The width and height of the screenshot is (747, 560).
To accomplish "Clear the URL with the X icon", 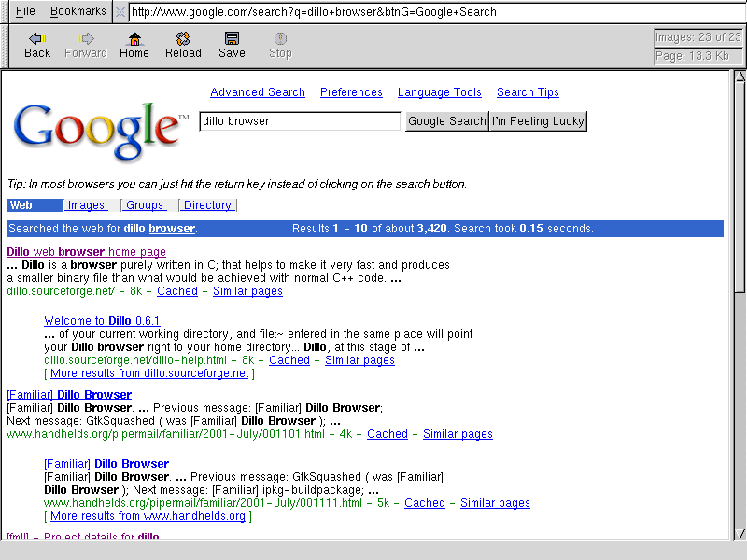I will tap(120, 12).
